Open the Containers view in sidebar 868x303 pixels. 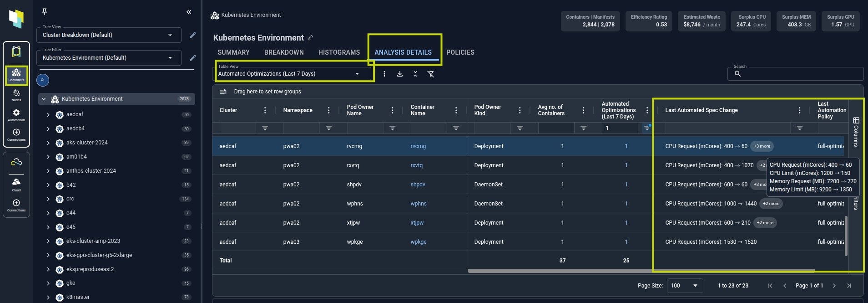tap(16, 75)
